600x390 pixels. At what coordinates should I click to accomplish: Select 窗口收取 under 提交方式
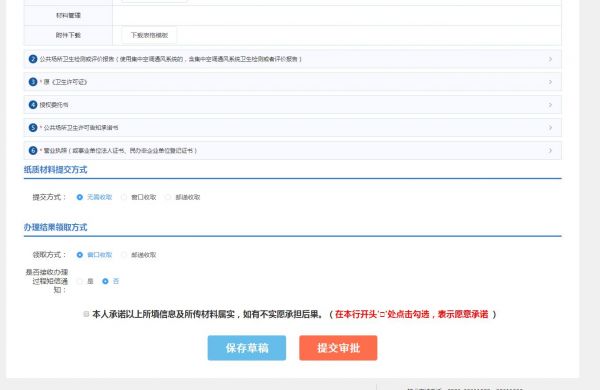[124, 197]
